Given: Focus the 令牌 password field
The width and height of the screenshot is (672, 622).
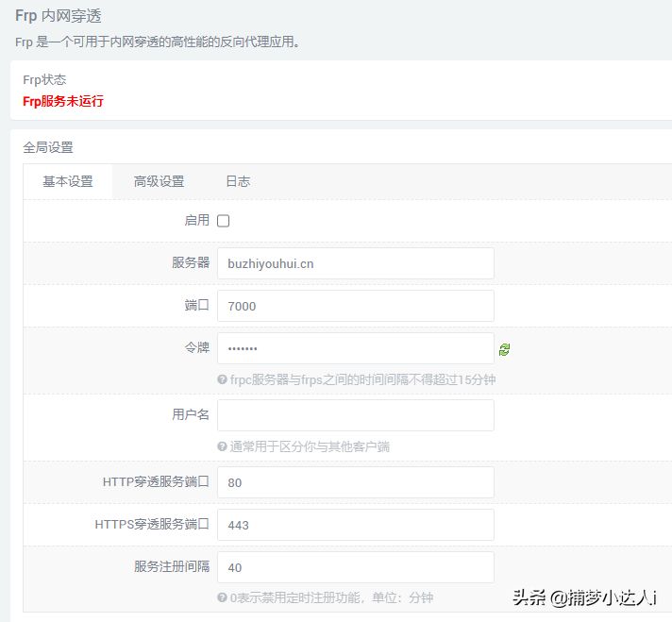Looking at the screenshot, I should click(x=355, y=348).
